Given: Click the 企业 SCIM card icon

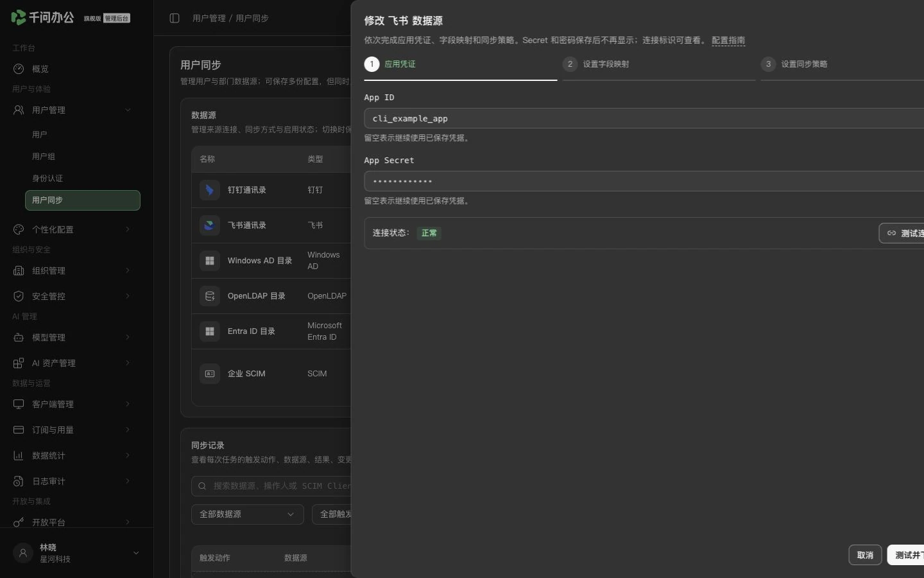Looking at the screenshot, I should 210,373.
